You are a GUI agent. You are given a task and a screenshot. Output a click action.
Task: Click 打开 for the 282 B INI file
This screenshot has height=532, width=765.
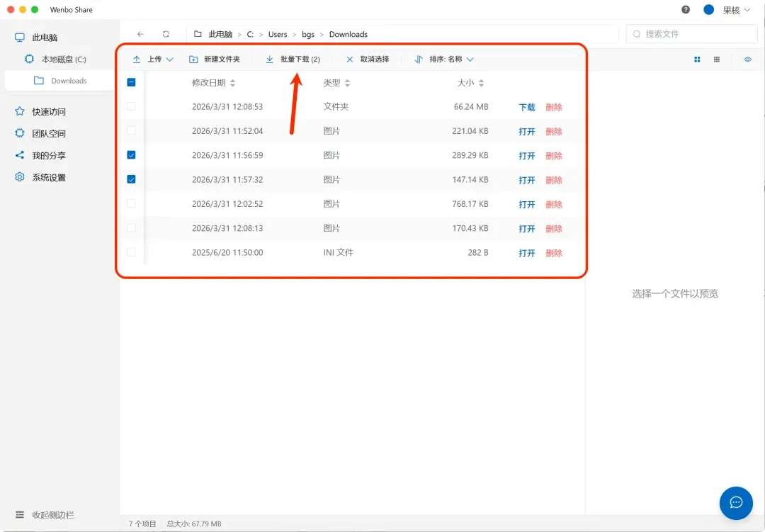point(527,253)
